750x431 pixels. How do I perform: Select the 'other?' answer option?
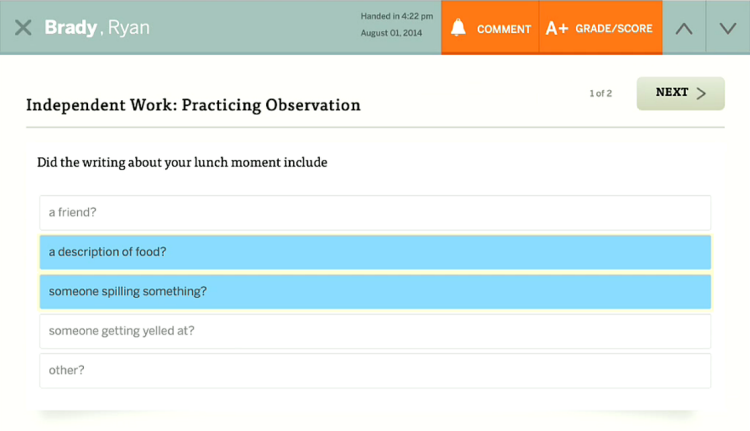(375, 370)
